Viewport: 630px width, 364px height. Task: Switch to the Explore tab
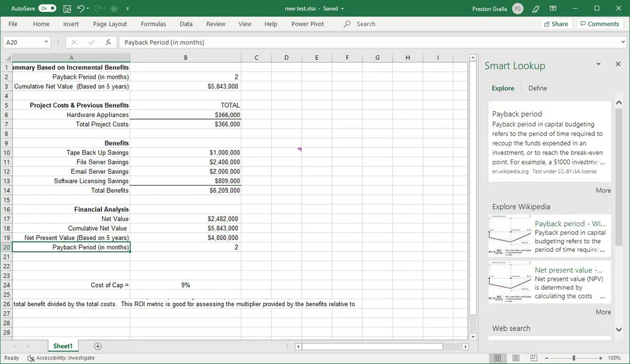[503, 88]
